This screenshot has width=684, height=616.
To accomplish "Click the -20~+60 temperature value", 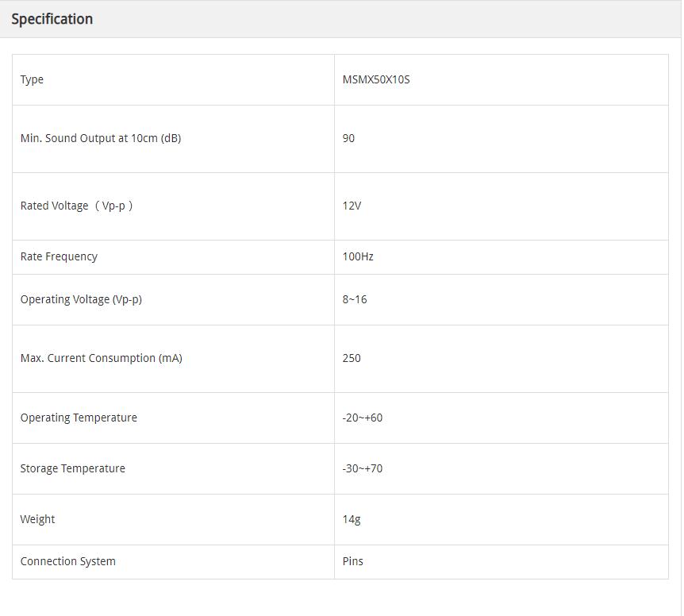I will coord(363,418).
